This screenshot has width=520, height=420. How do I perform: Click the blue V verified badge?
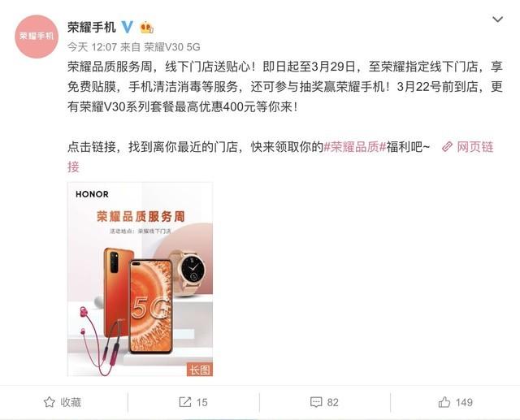click(127, 27)
